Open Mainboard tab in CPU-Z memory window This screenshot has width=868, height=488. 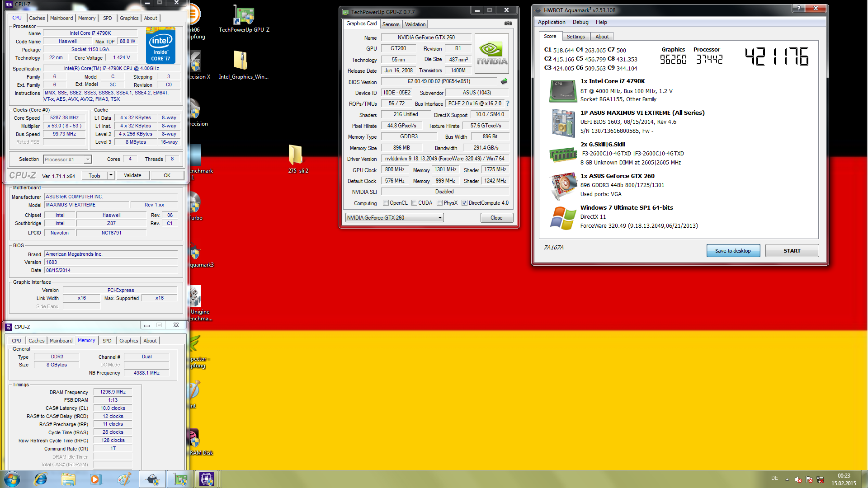61,341
